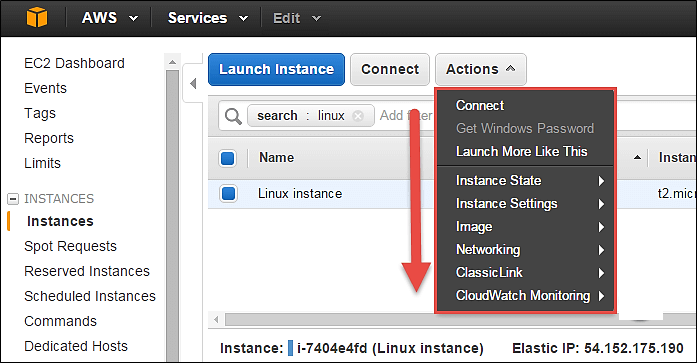Viewport: 697px width, 363px height.
Task: Toggle the Linux instance row checkbox
Action: 228,194
